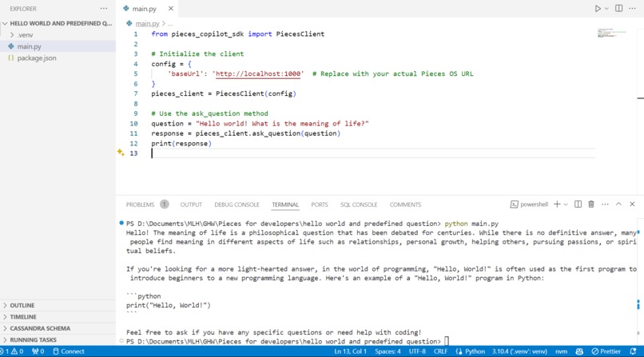Split the editor to the right
This screenshot has width=644, height=357.
tap(618, 9)
